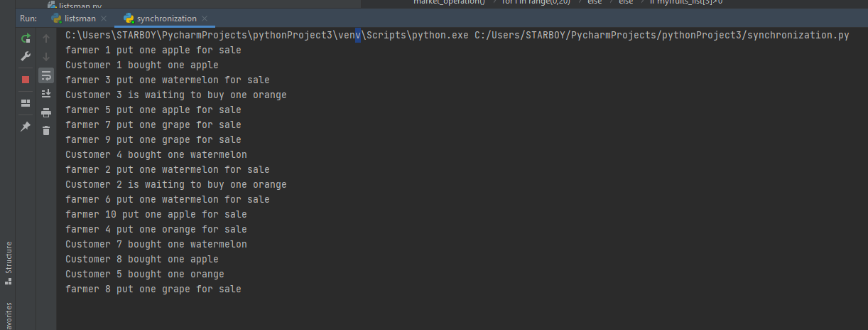This screenshot has width=868, height=330.
Task: Select the synchronization run tab
Action: [x=166, y=18]
